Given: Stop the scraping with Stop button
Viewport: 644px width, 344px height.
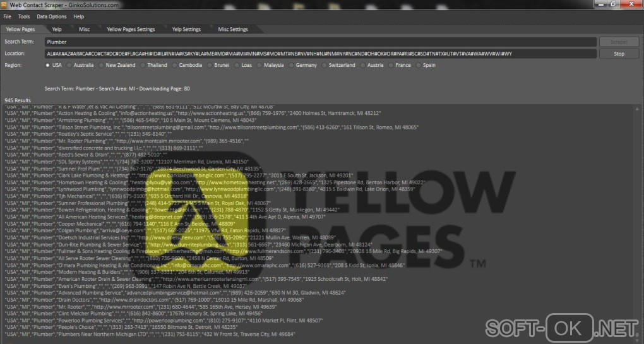Looking at the screenshot, I should coord(619,54).
